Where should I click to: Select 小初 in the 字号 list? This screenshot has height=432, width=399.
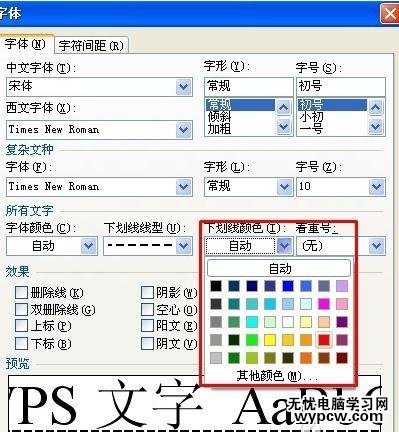pos(332,117)
